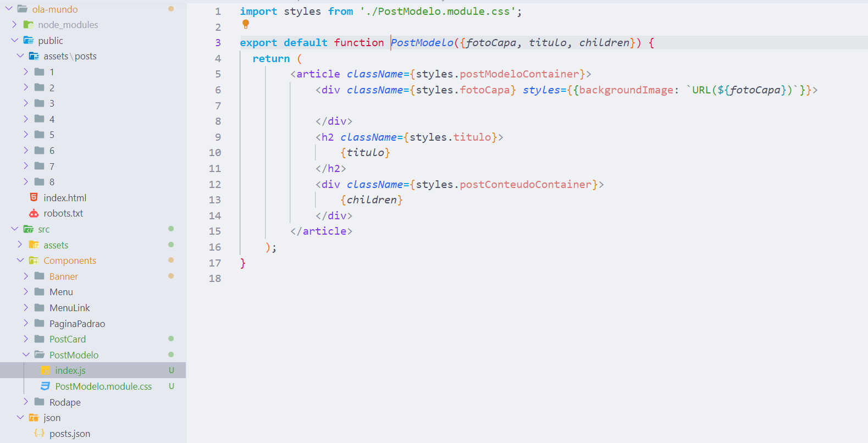868x443 pixels.
Task: Click the src assets folder icon
Action: point(34,245)
